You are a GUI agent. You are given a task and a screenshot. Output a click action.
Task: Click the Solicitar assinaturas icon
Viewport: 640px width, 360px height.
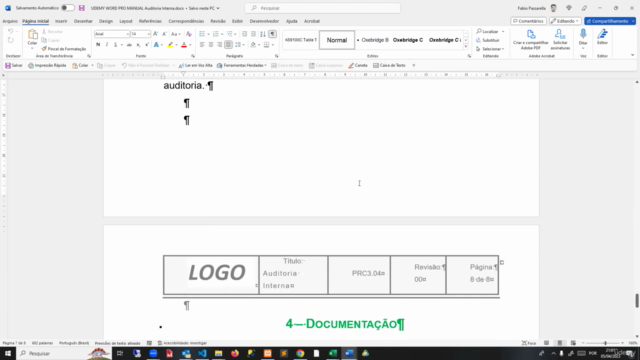click(560, 39)
